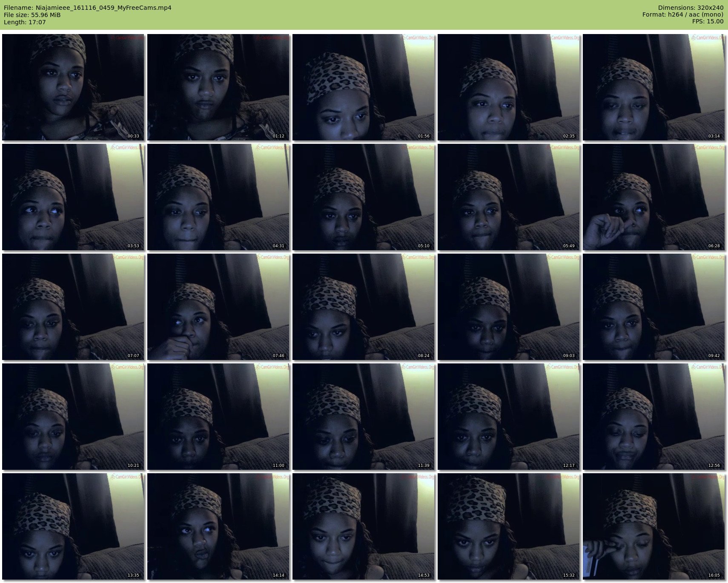Click the final frame at 16:05
The height and width of the screenshot is (583, 728).
[x=653, y=526]
